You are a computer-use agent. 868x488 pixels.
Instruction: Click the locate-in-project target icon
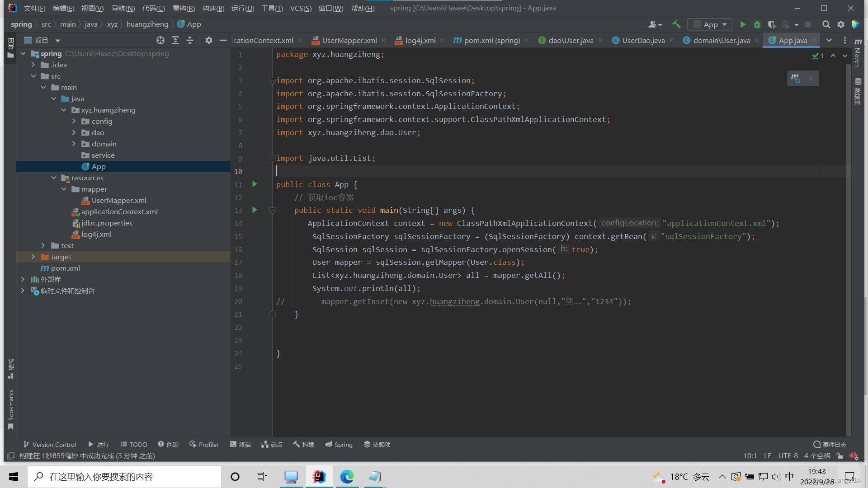click(160, 40)
